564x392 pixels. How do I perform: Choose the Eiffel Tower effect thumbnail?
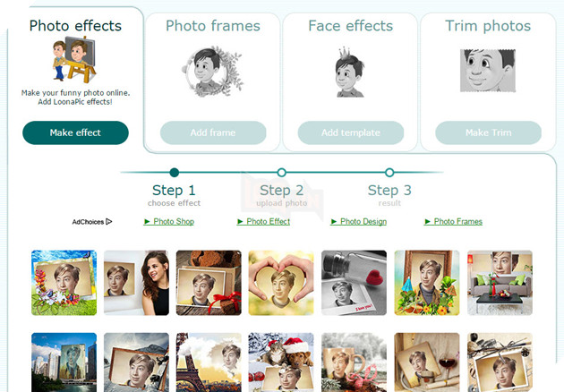(x=209, y=362)
